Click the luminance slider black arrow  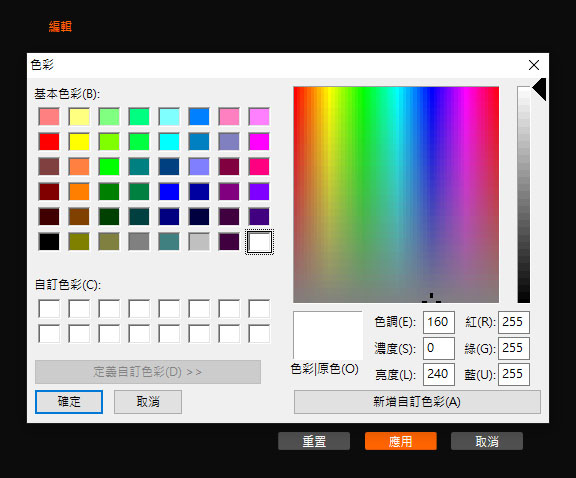539,89
